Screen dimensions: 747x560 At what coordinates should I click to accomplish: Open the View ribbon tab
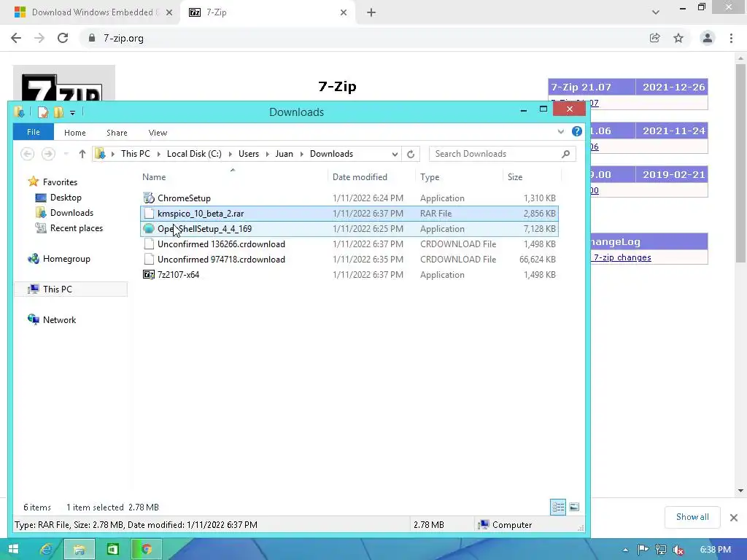[x=158, y=133]
